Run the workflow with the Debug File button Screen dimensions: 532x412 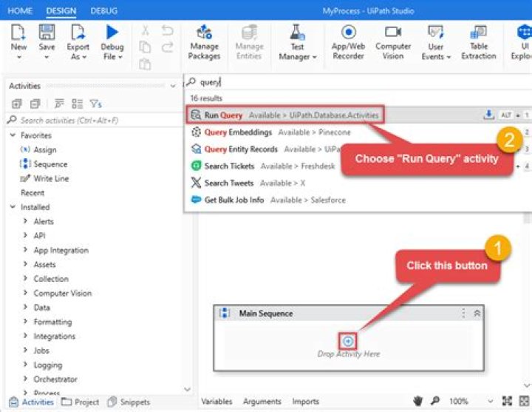112,42
